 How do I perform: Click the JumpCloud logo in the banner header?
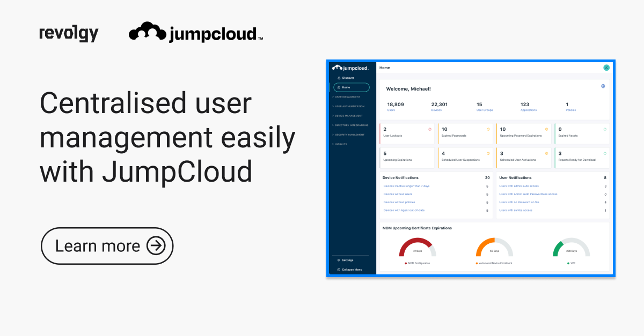[x=196, y=33]
